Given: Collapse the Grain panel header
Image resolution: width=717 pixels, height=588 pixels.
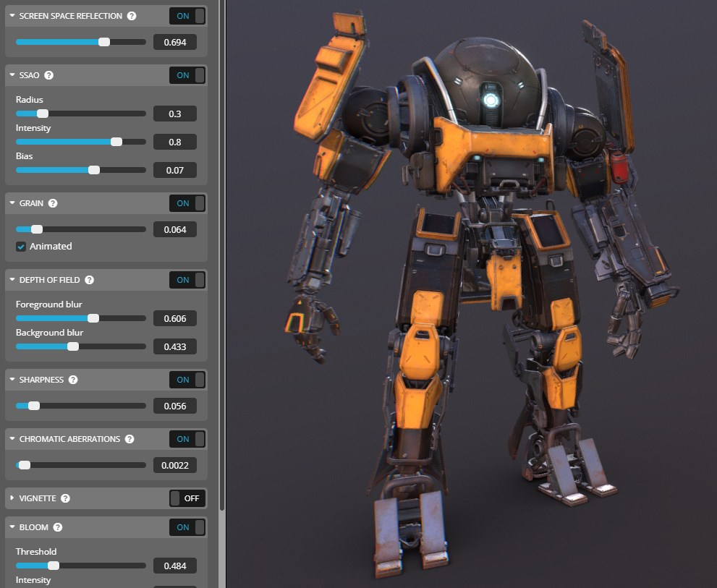Looking at the screenshot, I should 12,203.
